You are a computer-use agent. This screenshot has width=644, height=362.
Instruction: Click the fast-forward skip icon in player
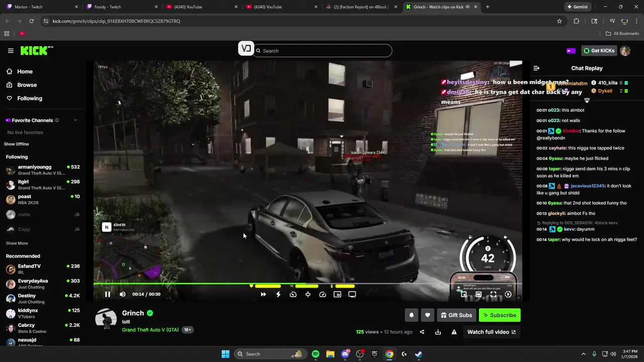[x=263, y=295]
